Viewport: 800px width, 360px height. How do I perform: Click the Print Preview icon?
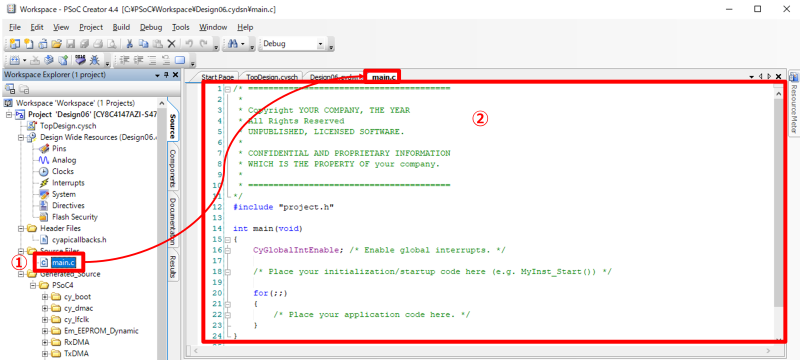click(111, 44)
